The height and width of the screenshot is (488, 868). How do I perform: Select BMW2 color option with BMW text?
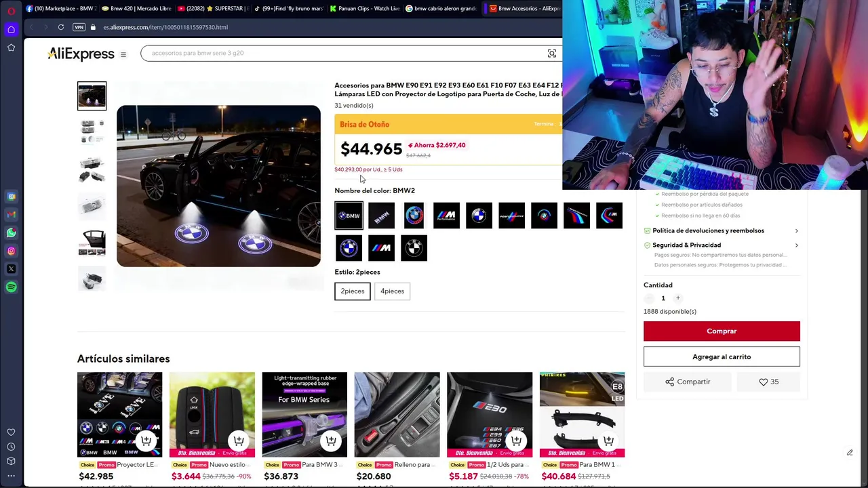coord(349,216)
